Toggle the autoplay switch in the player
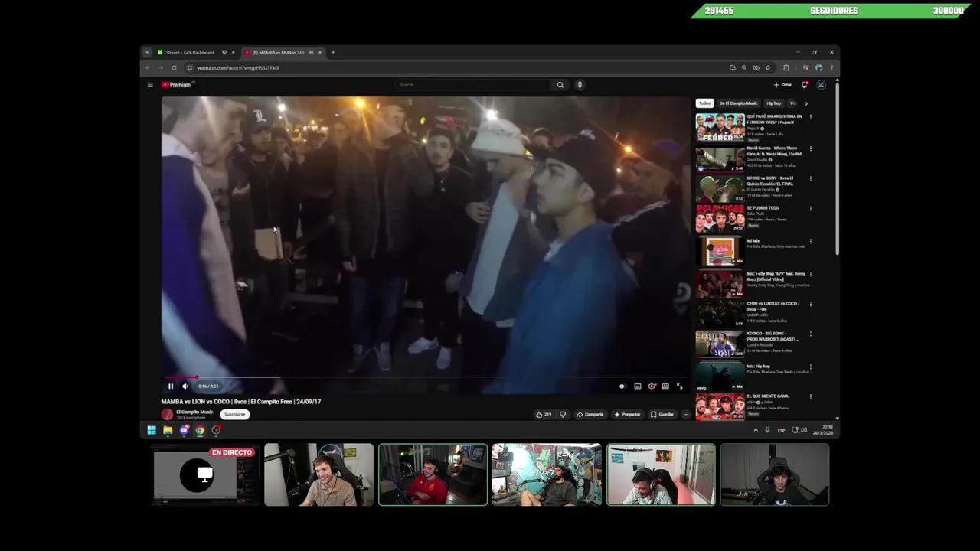The height and width of the screenshot is (551, 980). (622, 386)
